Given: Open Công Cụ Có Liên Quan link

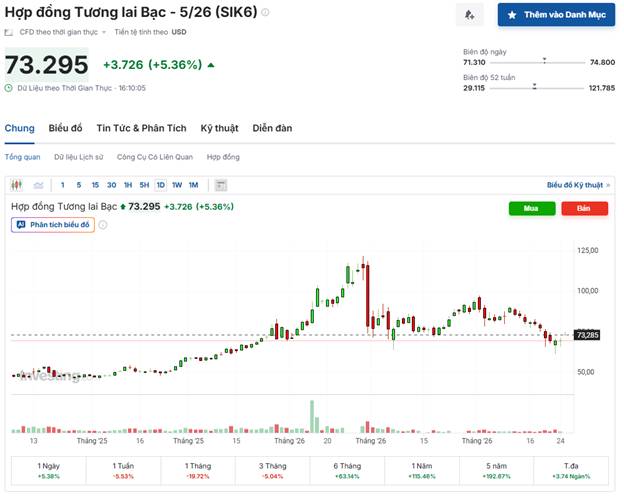Looking at the screenshot, I should (x=155, y=157).
